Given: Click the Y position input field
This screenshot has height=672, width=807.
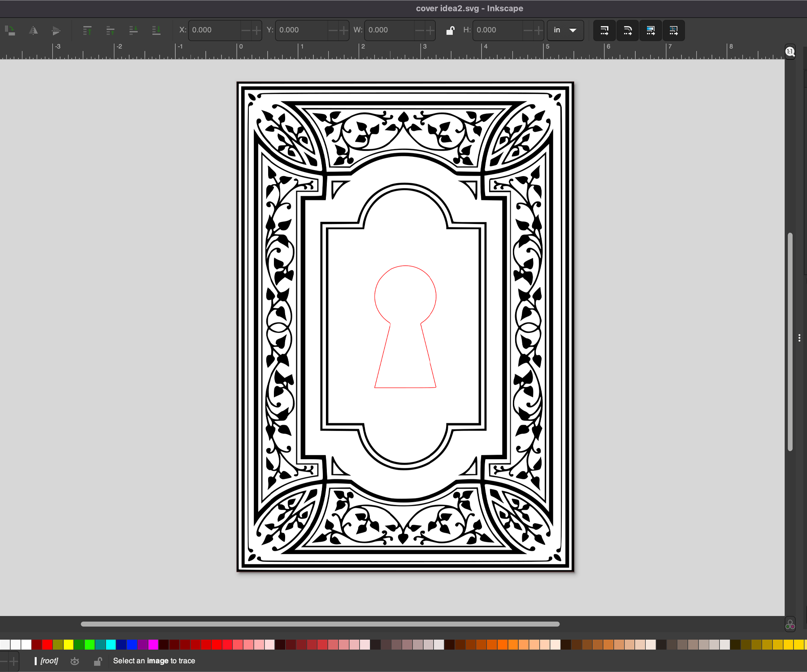Looking at the screenshot, I should [302, 30].
